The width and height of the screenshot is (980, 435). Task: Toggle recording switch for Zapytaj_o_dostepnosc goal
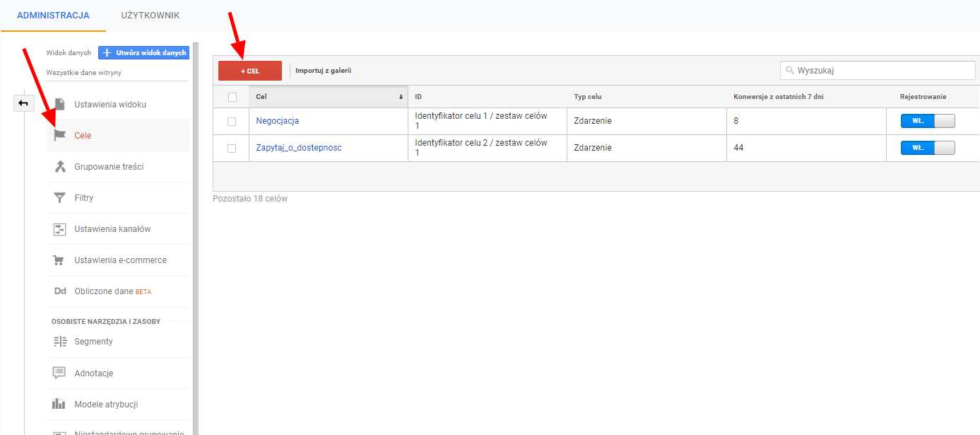928,148
